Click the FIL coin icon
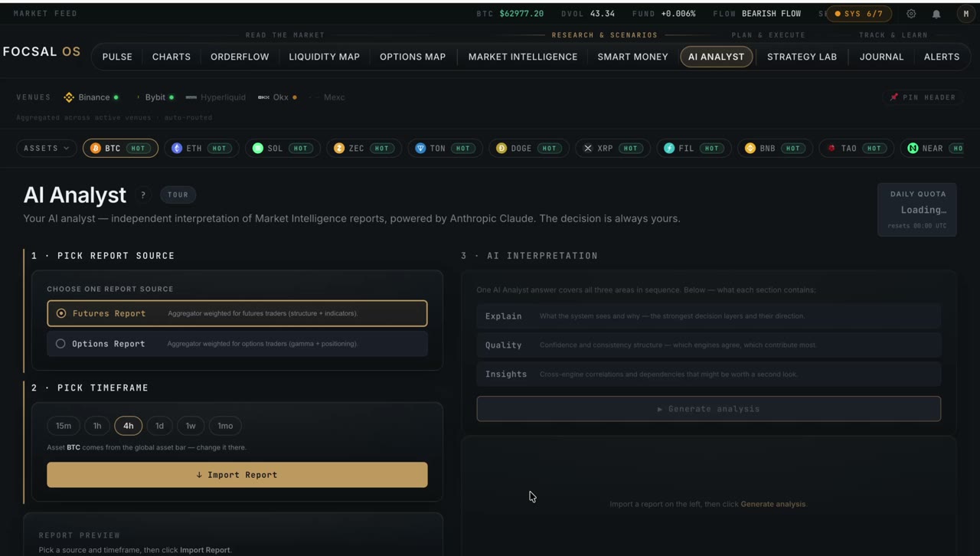980x556 pixels. click(x=669, y=148)
